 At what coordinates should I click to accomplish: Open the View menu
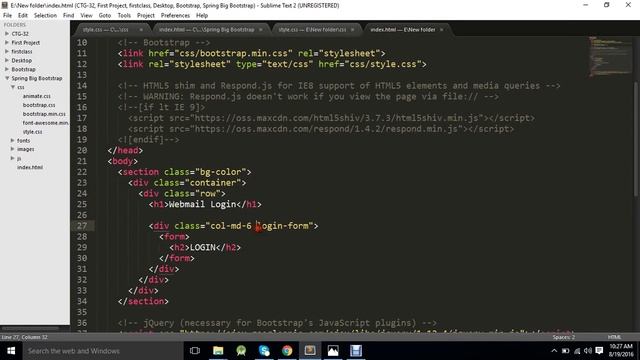tap(86, 16)
